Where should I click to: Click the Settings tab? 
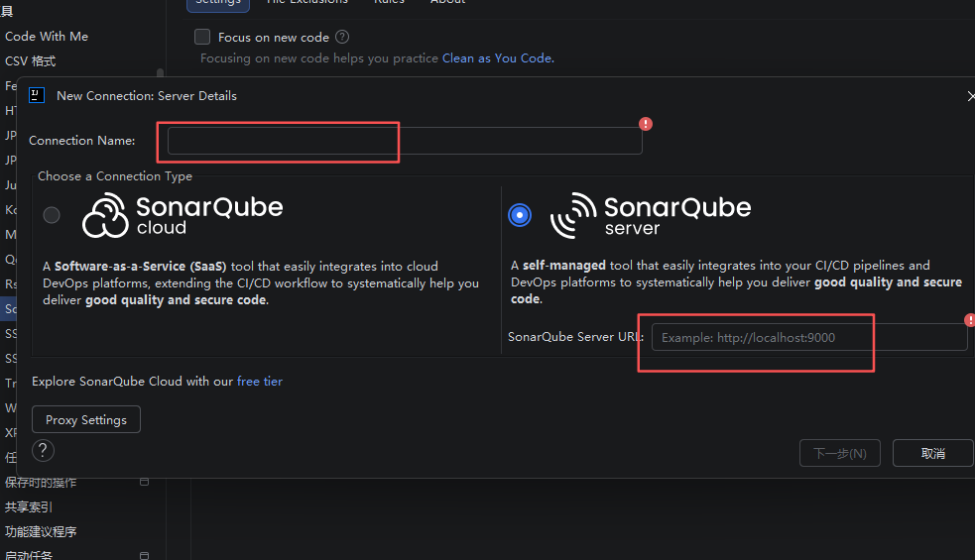(218, 3)
